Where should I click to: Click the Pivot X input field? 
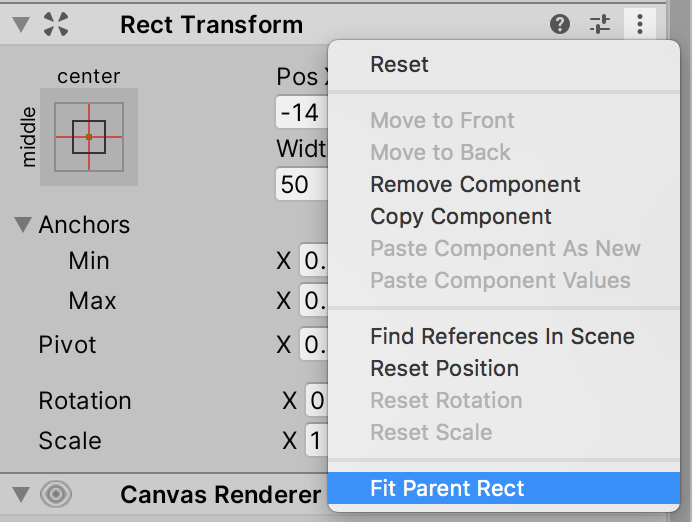315,345
